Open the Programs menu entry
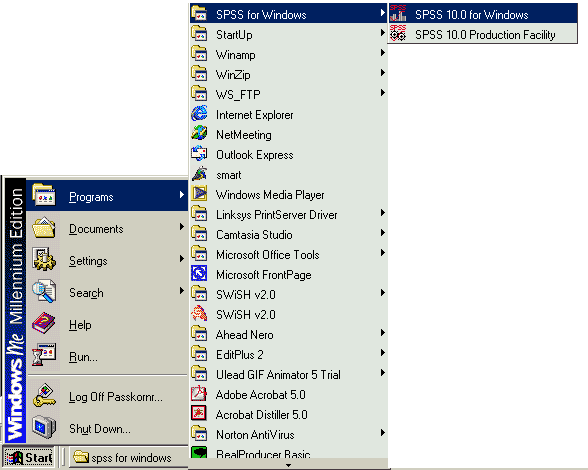Screen dimensions: 588x470 107,195
